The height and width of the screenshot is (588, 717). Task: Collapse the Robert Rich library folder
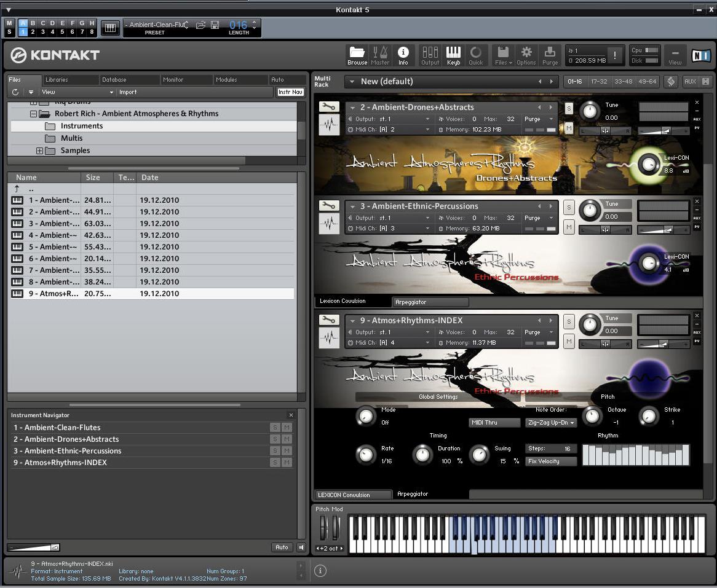[x=33, y=114]
